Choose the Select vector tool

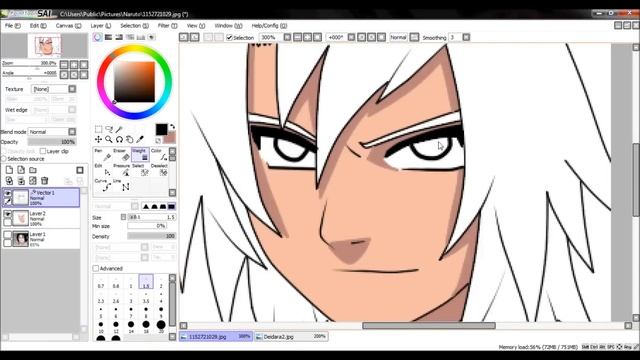140,170
